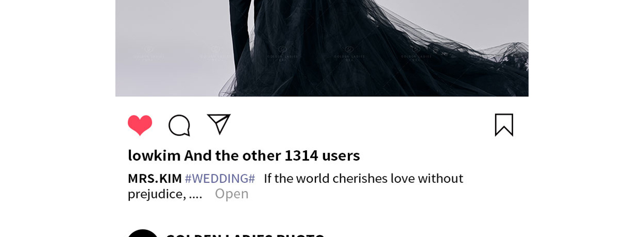The image size is (644, 237).
Task: Click the 1314 likes count number
Action: click(301, 155)
